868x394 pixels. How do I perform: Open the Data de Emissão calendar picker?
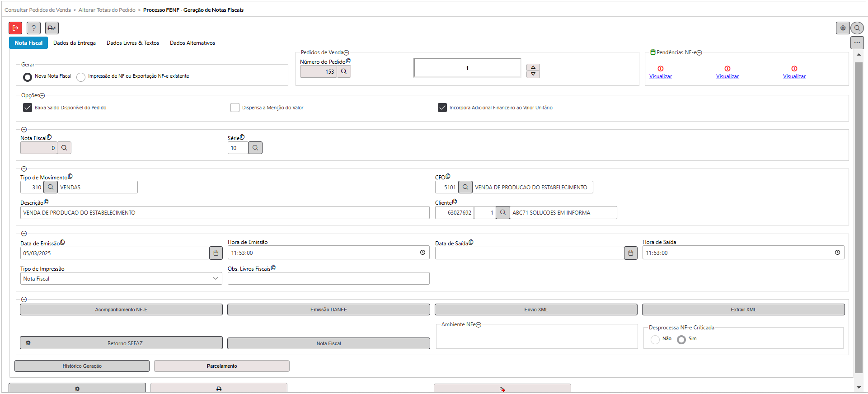pos(216,253)
